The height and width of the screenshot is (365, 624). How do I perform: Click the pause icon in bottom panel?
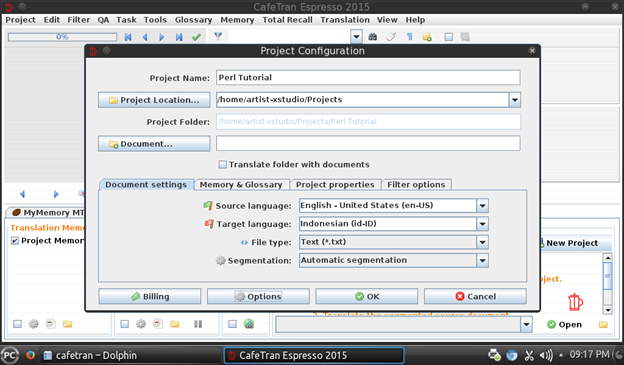(198, 324)
